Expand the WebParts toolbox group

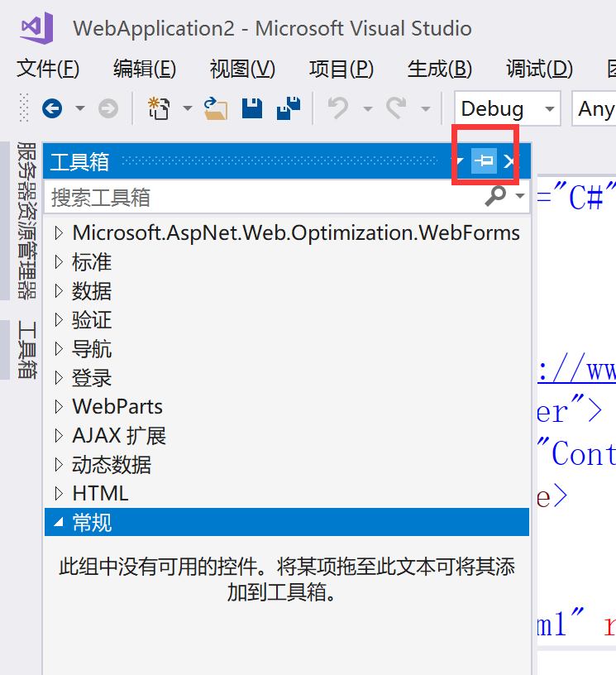[x=59, y=407]
